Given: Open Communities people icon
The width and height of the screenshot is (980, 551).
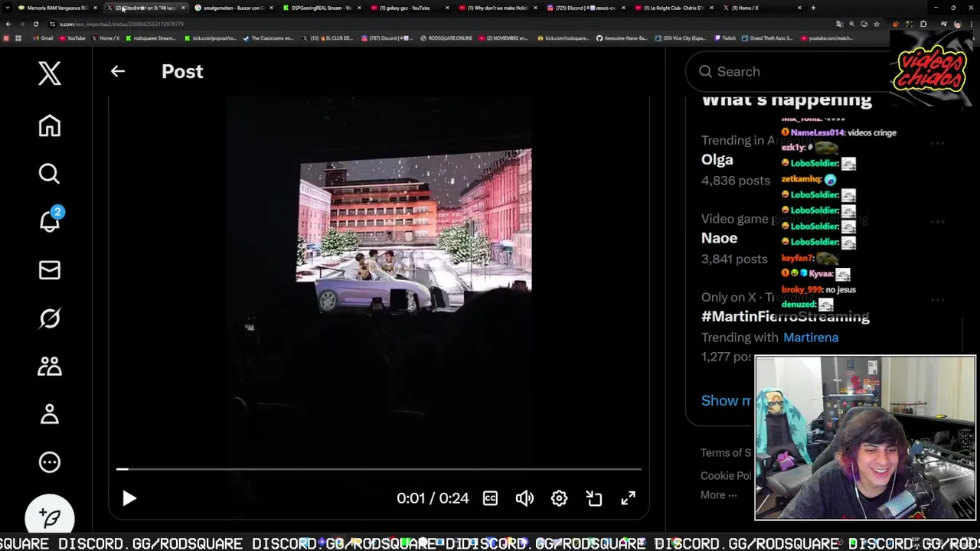Looking at the screenshot, I should click(x=50, y=366).
